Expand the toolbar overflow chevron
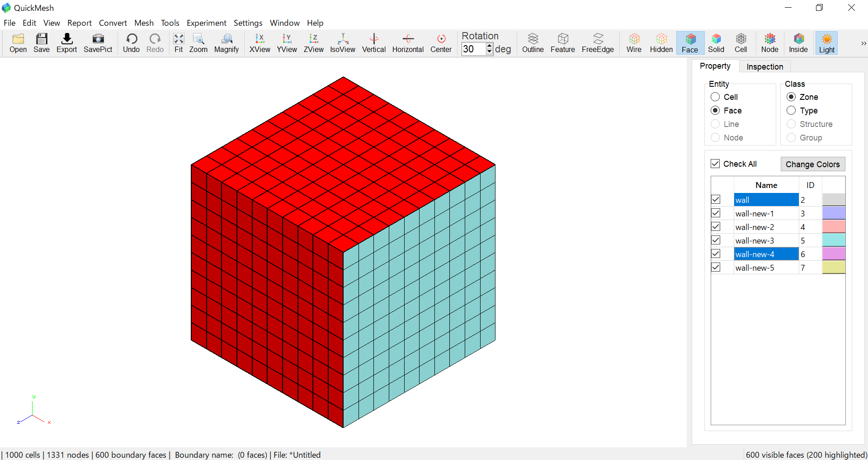Screen dimensions: 868x460 click(863, 43)
